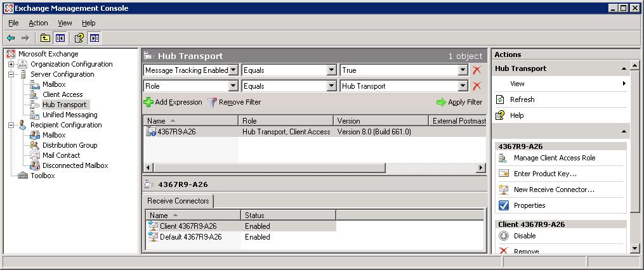Click the green arrow Apply Filter icon
Image resolution: width=644 pixels, height=270 pixels.
(x=441, y=102)
